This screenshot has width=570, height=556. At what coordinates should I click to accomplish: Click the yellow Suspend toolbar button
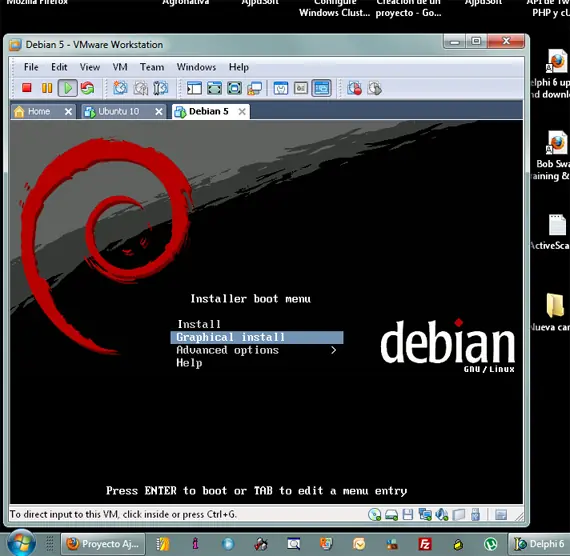pos(47,88)
